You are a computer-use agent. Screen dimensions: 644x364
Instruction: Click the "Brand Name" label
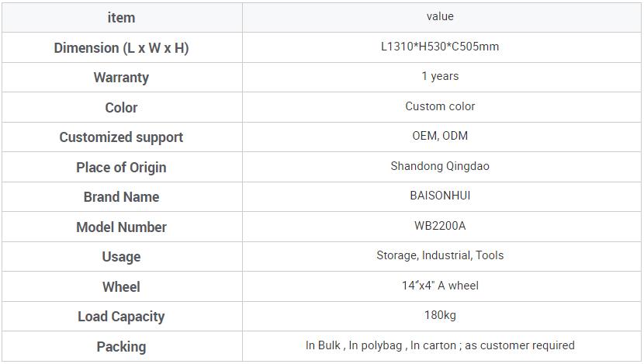click(x=121, y=197)
